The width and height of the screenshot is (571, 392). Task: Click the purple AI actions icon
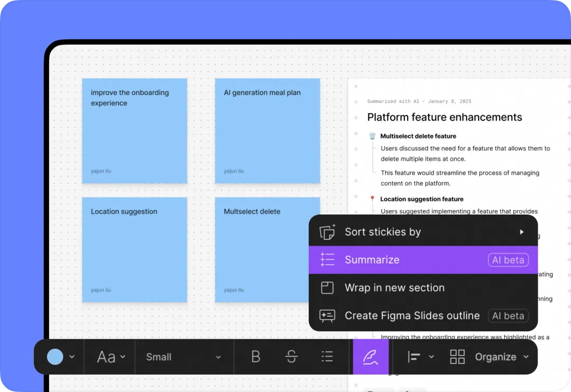point(371,357)
